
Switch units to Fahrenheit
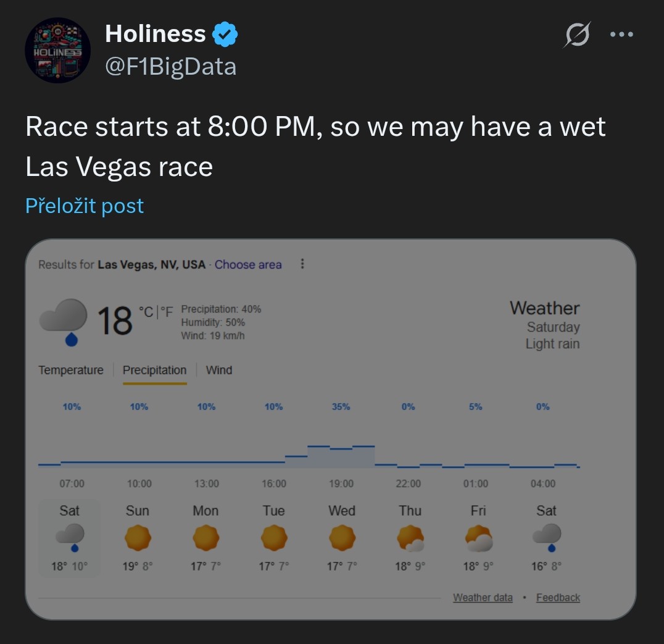(x=167, y=312)
